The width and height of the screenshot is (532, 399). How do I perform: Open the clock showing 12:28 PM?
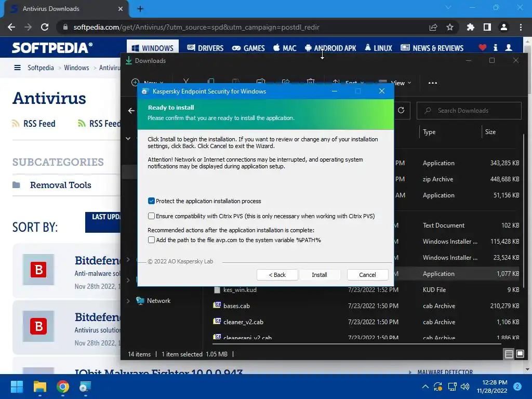(492, 387)
